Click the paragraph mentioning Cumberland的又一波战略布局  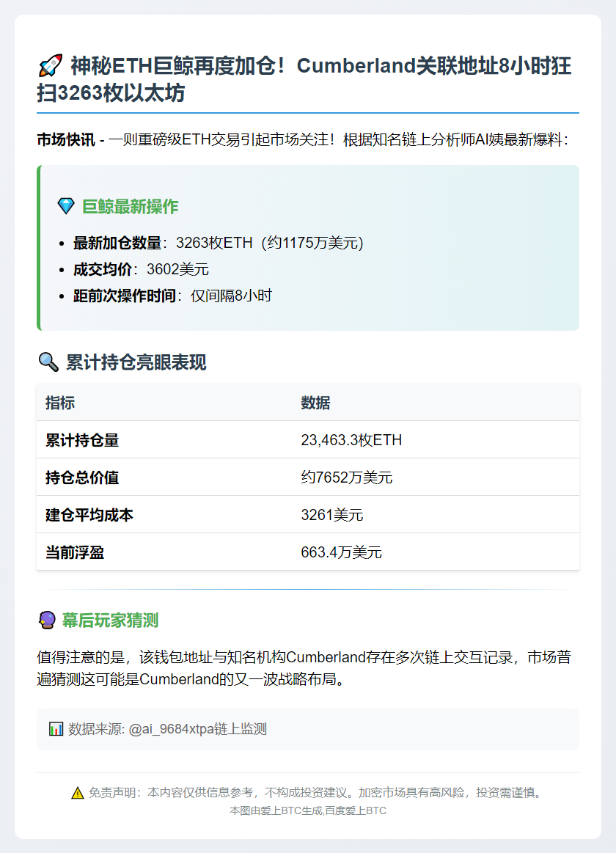coord(304,669)
